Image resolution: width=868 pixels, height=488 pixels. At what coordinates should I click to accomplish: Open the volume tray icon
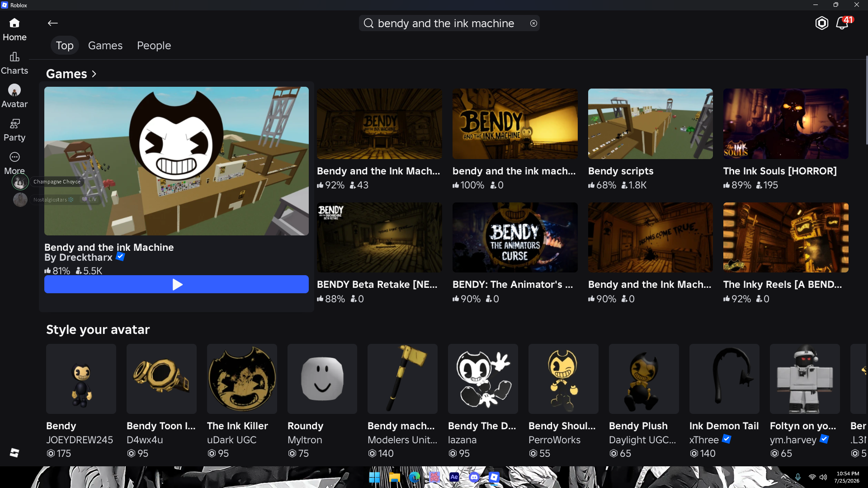click(x=823, y=477)
